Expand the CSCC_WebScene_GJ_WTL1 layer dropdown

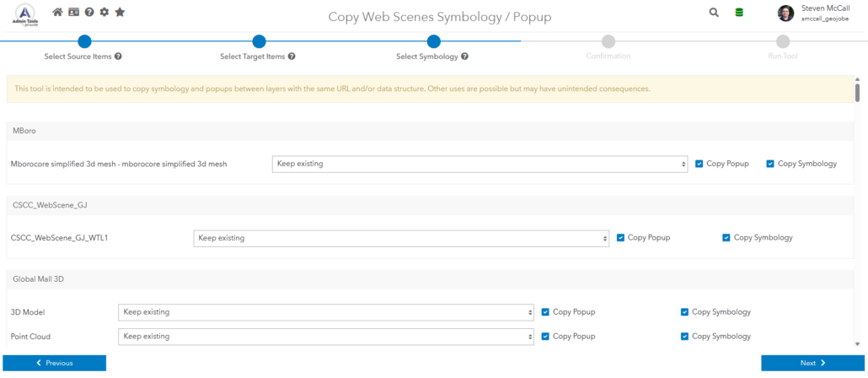400,238
